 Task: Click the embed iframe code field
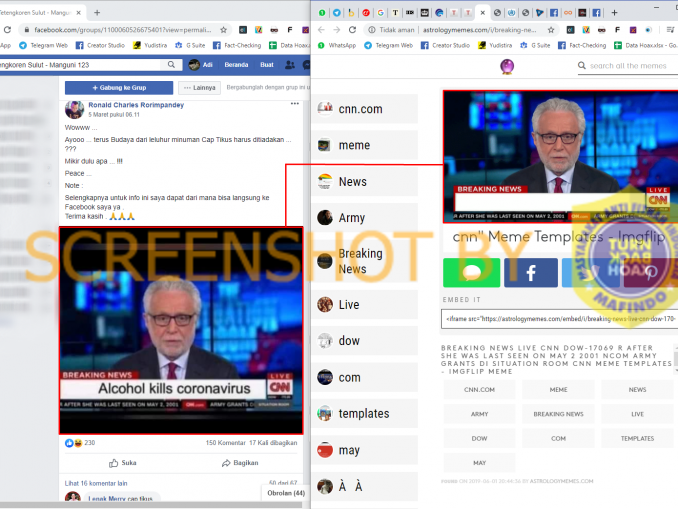[560, 319]
